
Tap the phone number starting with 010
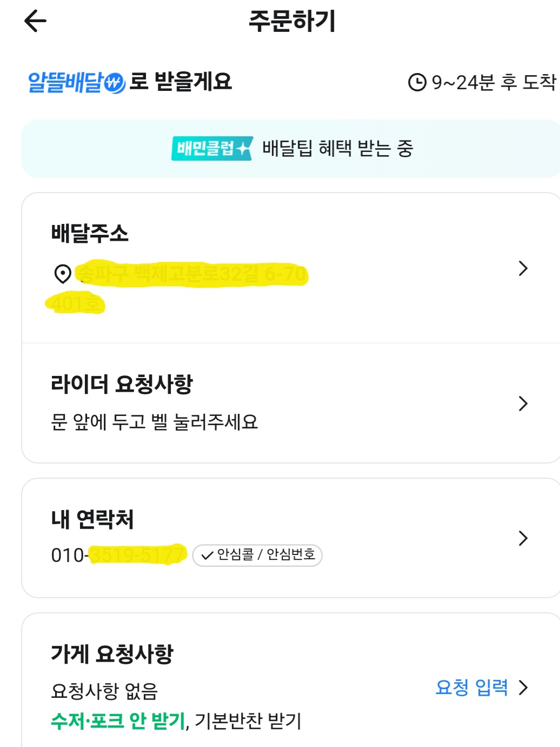(118, 555)
